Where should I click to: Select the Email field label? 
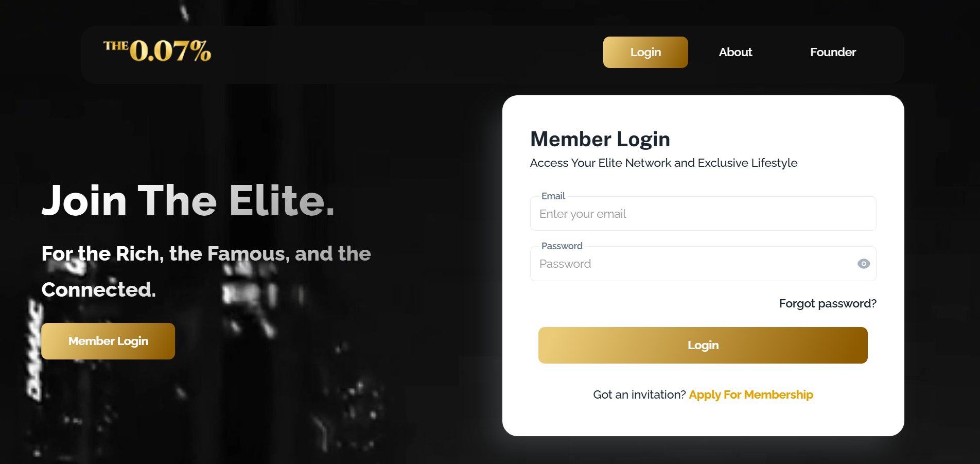coord(553,196)
